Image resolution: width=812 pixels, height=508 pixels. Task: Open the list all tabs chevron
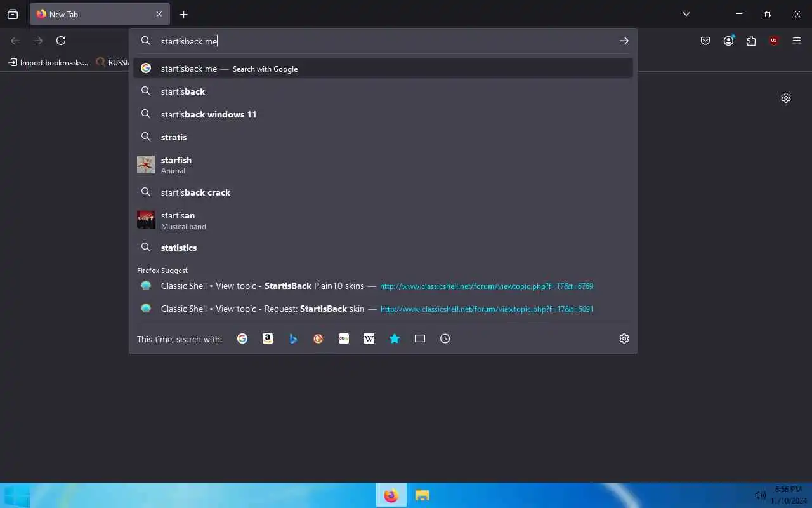click(x=686, y=14)
